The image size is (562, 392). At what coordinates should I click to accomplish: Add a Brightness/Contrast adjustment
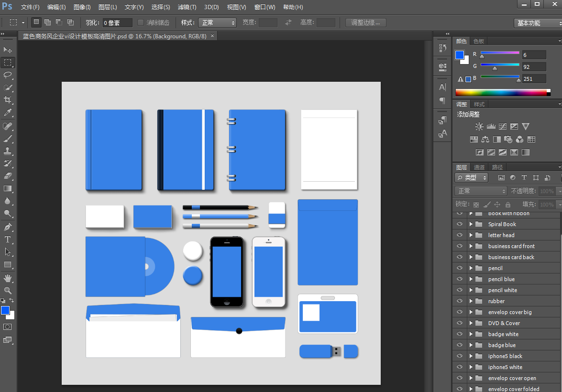[479, 127]
